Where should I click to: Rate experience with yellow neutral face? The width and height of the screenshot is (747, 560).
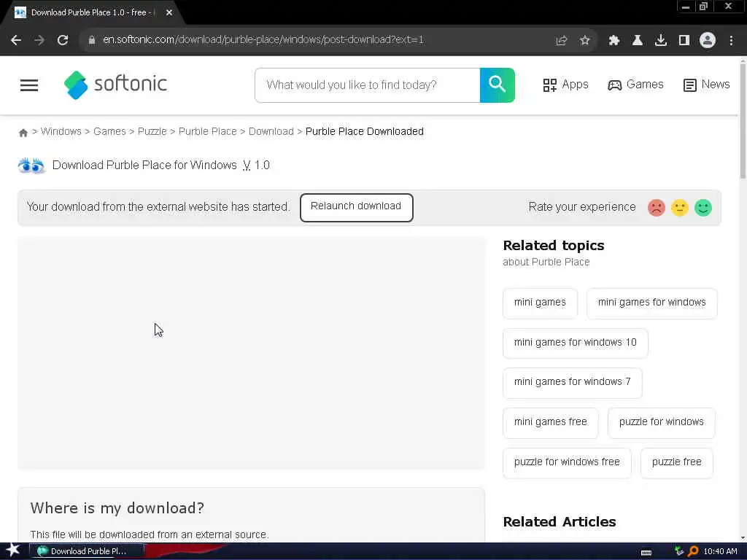point(680,208)
